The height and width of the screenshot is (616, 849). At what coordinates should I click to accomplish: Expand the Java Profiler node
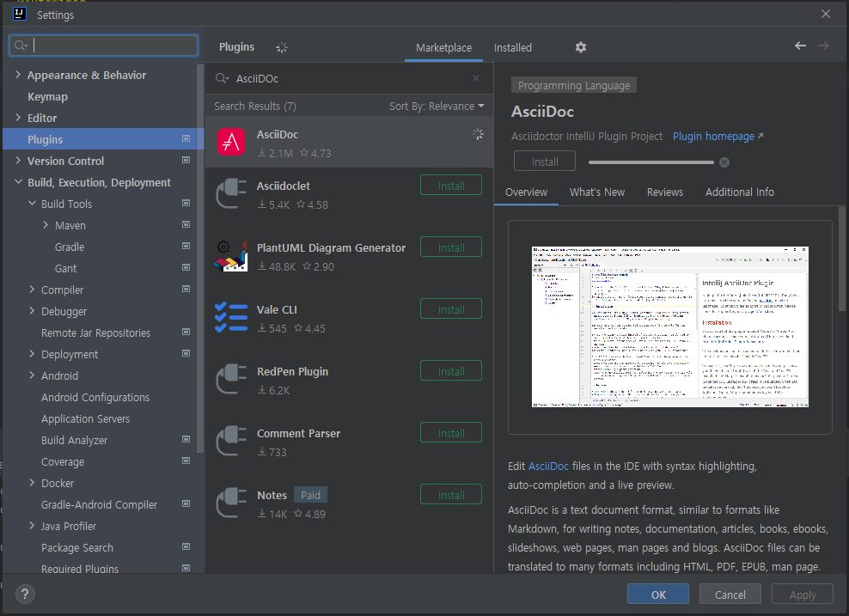pyautogui.click(x=32, y=525)
